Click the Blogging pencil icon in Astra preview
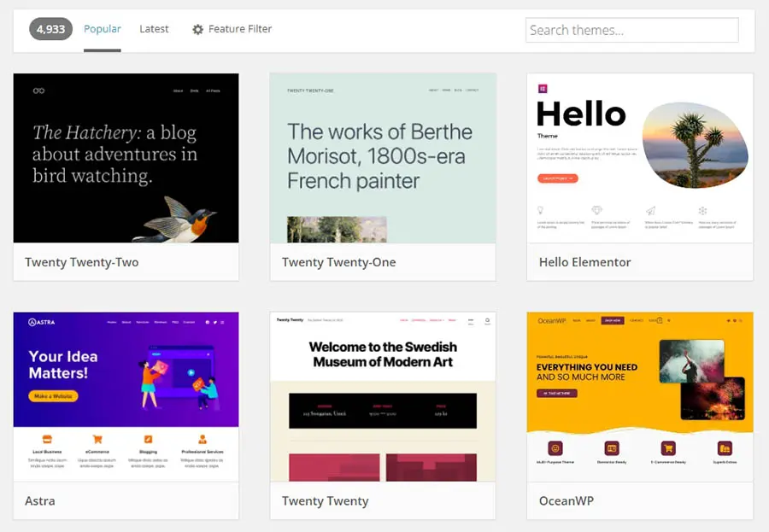The image size is (769, 532). [147, 438]
